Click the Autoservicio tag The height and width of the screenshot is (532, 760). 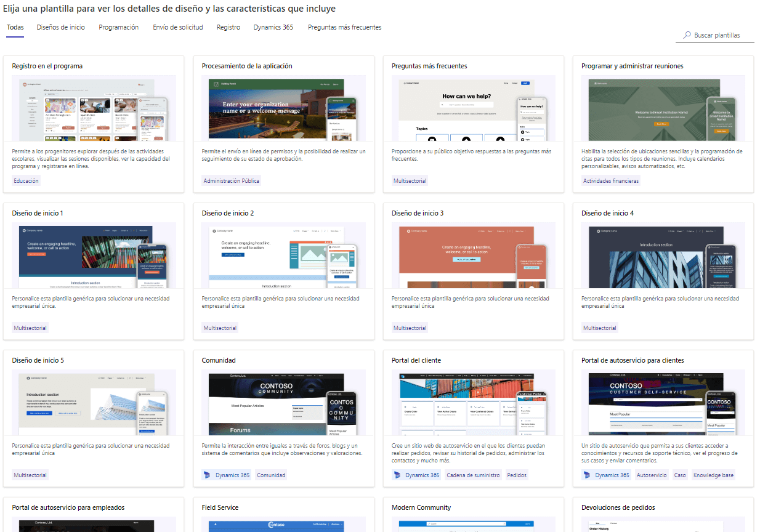tap(652, 475)
